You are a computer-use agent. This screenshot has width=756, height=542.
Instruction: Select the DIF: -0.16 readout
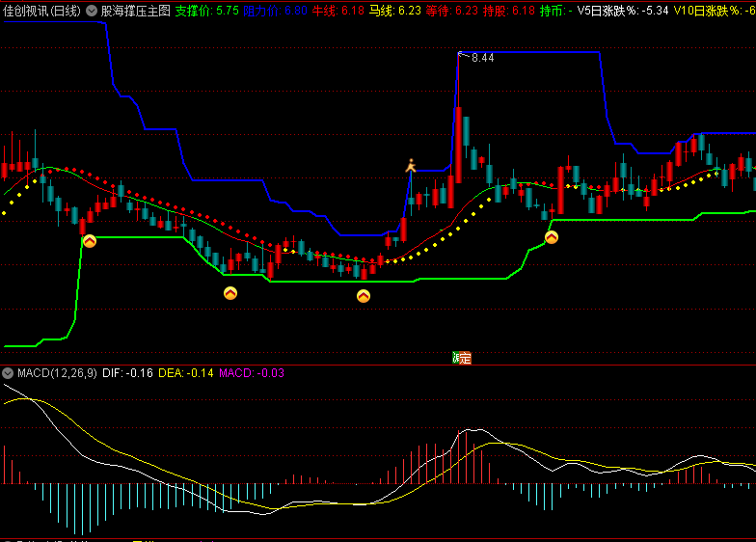pyautogui.click(x=127, y=372)
